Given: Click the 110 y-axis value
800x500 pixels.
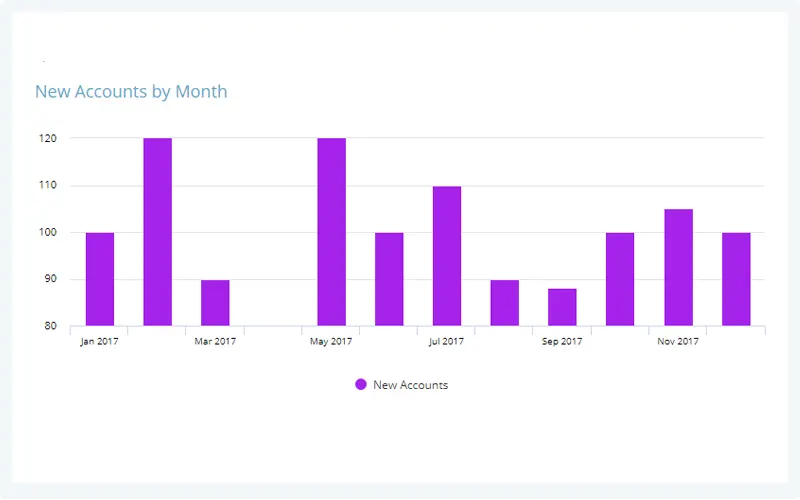Looking at the screenshot, I should (48, 185).
